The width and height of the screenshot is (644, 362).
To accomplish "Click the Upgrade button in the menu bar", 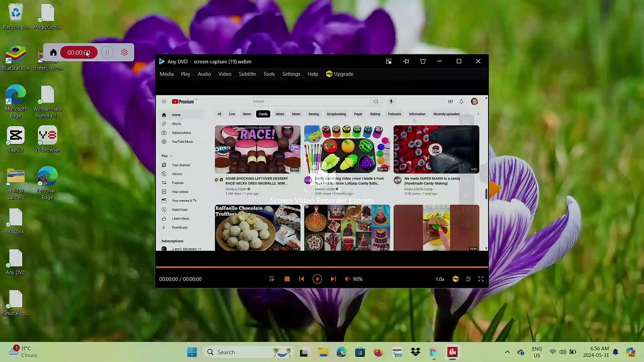I will point(340,74).
